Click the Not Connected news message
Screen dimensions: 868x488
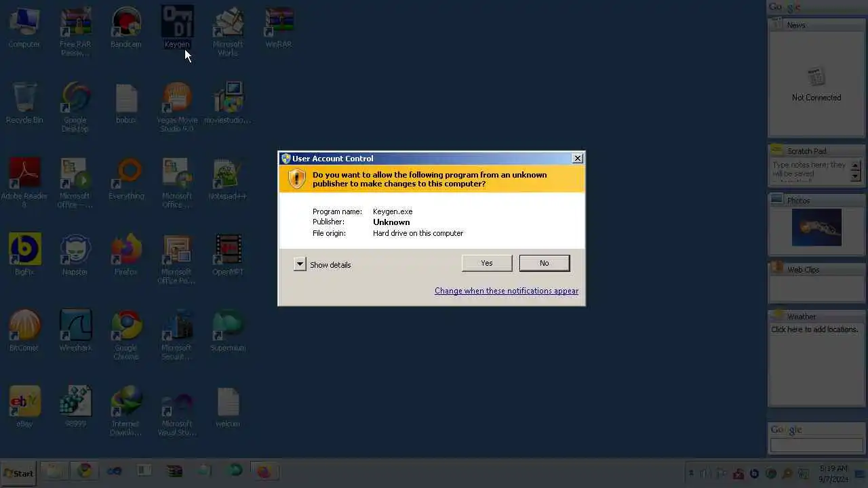(x=816, y=98)
